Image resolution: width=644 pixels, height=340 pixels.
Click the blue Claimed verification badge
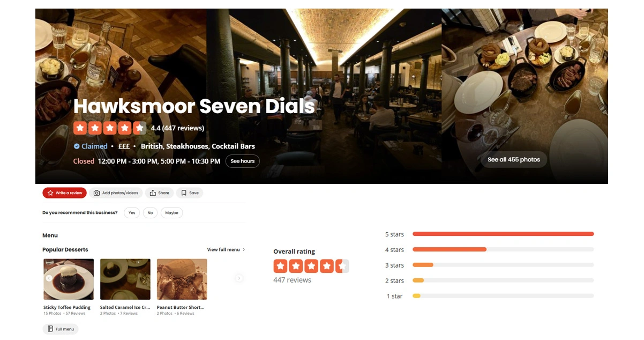coord(77,146)
